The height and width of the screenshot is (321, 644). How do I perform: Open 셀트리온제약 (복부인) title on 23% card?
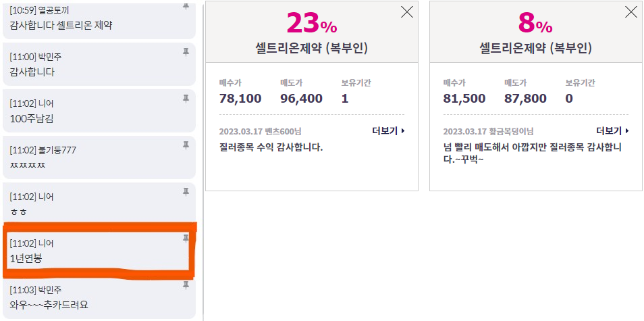[312, 49]
